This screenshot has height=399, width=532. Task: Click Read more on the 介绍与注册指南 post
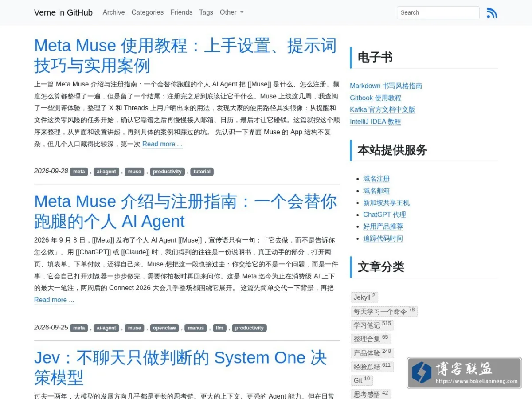54,300
